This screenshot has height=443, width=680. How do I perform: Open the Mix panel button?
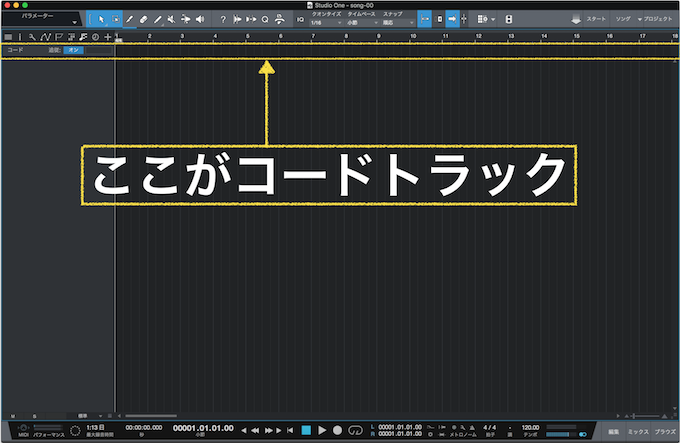(x=638, y=432)
